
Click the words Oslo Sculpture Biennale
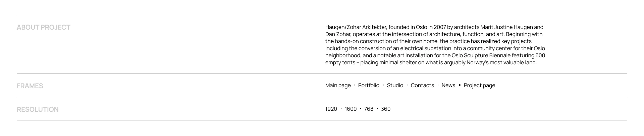(481, 56)
